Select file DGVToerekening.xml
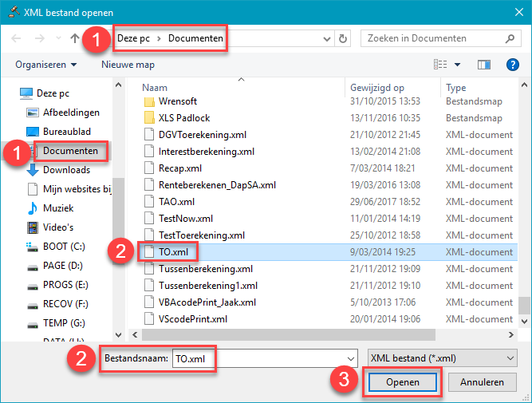 [203, 135]
